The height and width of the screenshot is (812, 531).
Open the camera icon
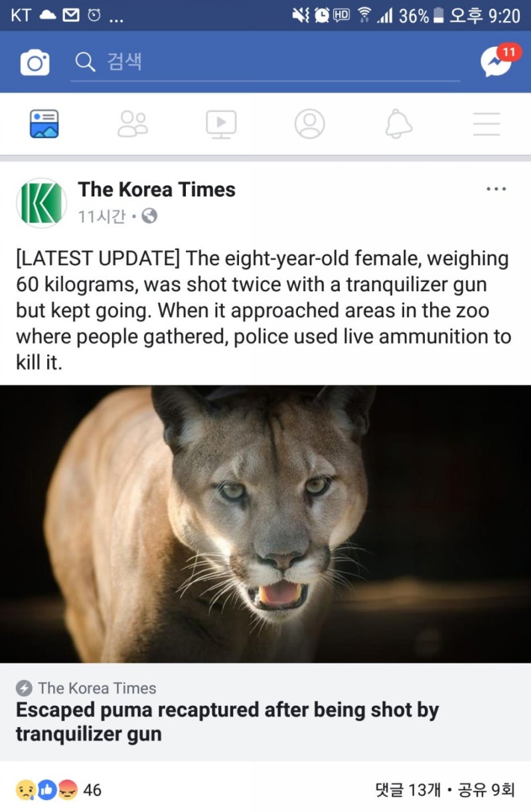35,63
